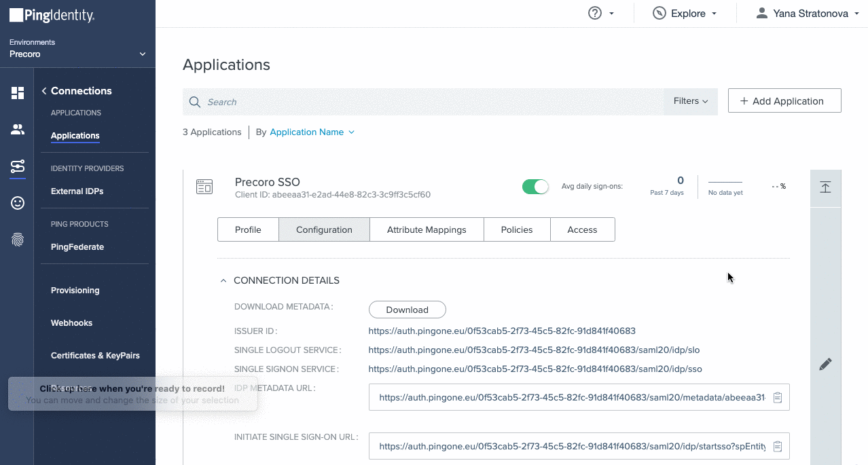Copy the IDP Metadata URL
The width and height of the screenshot is (868, 465).
click(x=778, y=398)
